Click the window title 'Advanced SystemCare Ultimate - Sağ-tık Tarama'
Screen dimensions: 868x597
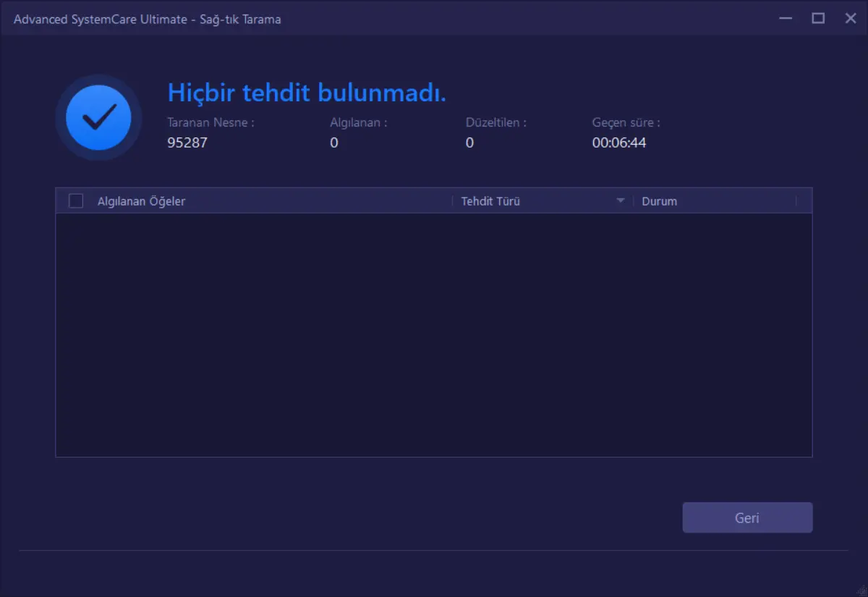[x=147, y=20]
